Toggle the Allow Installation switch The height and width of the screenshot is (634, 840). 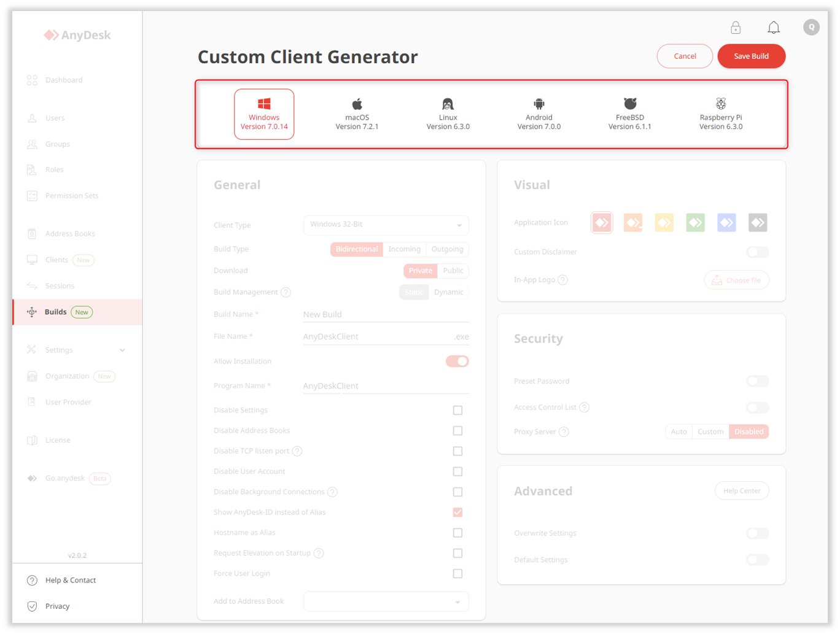[457, 361]
